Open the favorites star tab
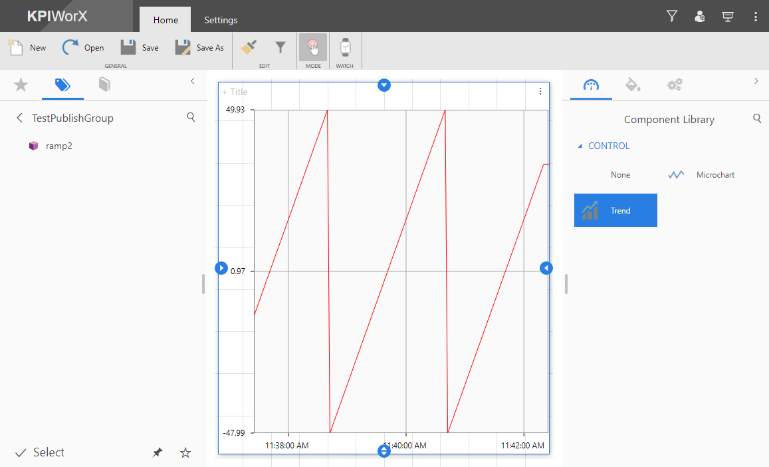 pyautogui.click(x=20, y=85)
